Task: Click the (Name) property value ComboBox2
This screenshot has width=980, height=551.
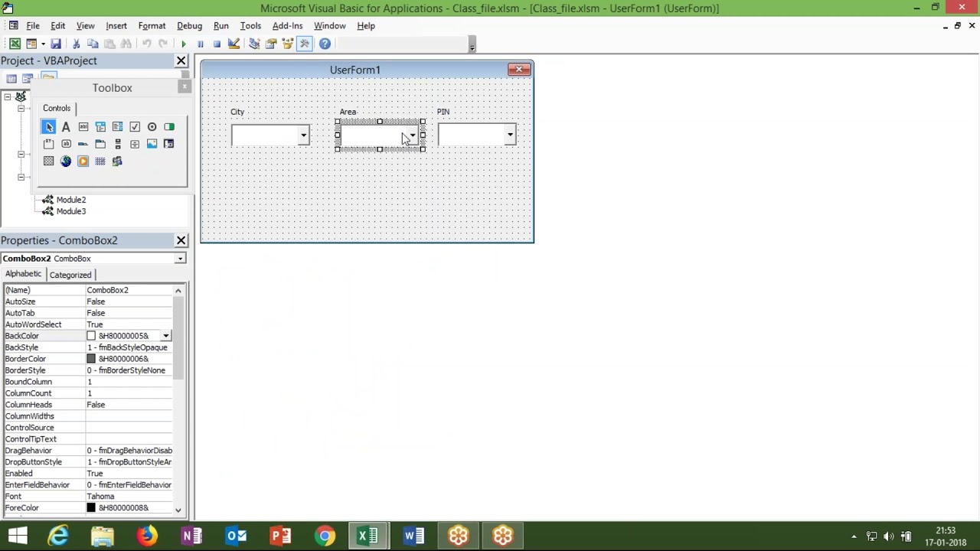Action: click(129, 290)
